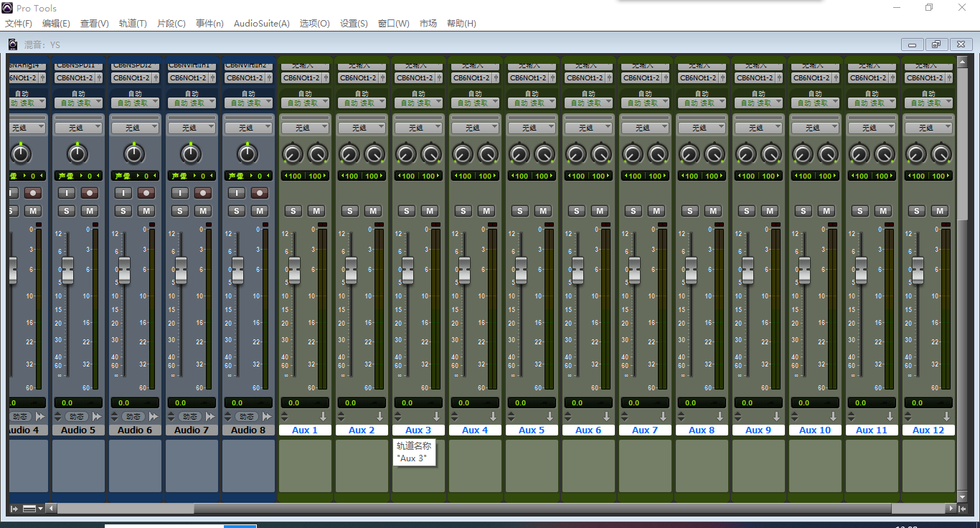Arm record on the Audio 5 track

click(x=89, y=193)
